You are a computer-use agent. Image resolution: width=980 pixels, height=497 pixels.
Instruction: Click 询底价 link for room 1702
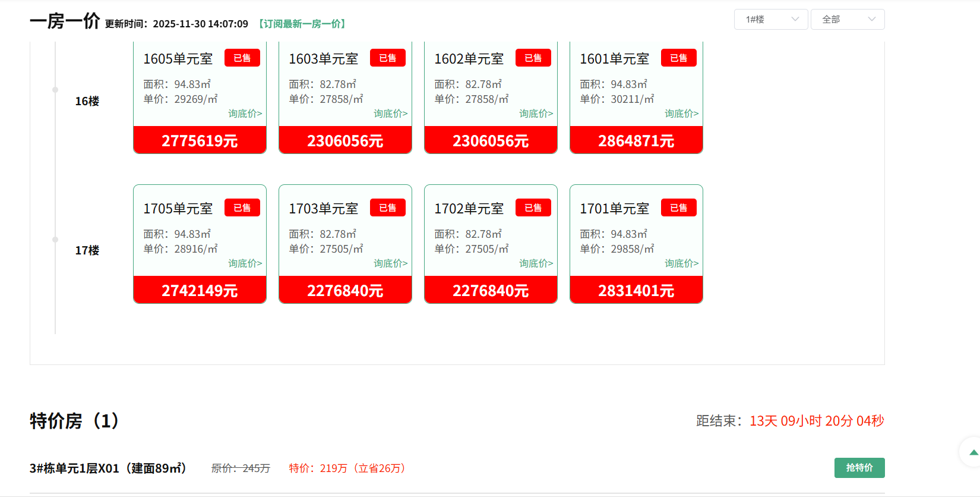point(536,263)
